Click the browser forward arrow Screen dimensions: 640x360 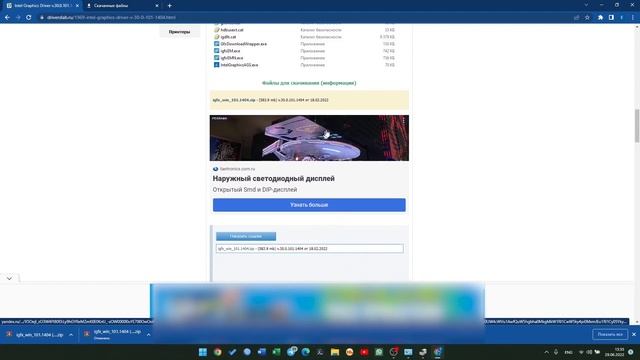[x=18, y=18]
